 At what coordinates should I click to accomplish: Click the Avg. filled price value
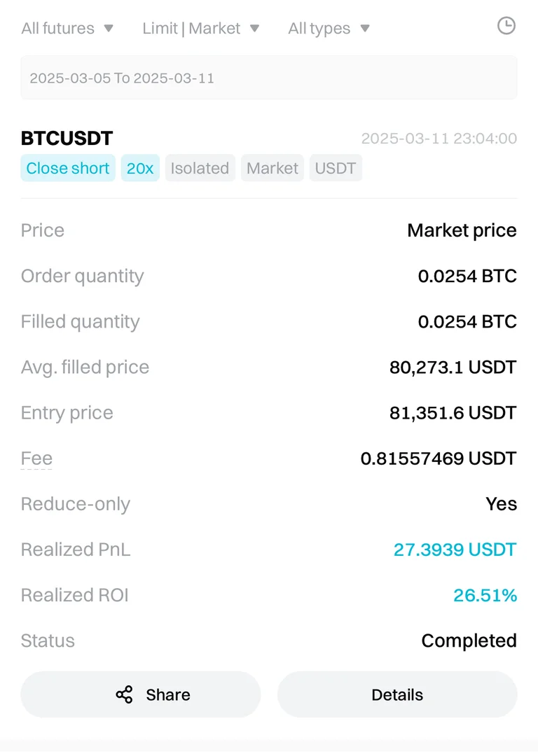(453, 367)
